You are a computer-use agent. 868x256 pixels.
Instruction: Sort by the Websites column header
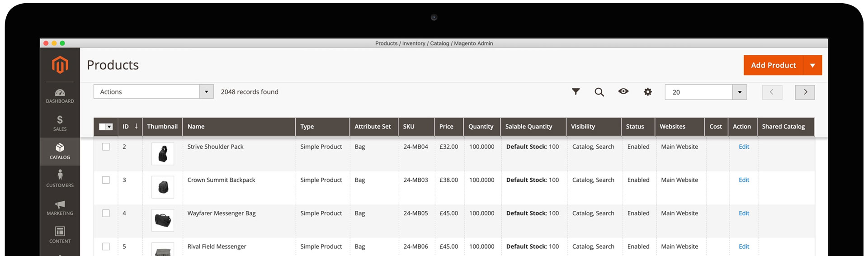(x=679, y=127)
